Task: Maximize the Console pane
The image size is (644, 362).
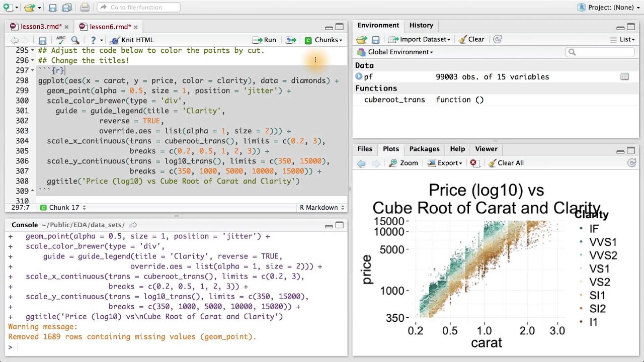Action: 340,226
